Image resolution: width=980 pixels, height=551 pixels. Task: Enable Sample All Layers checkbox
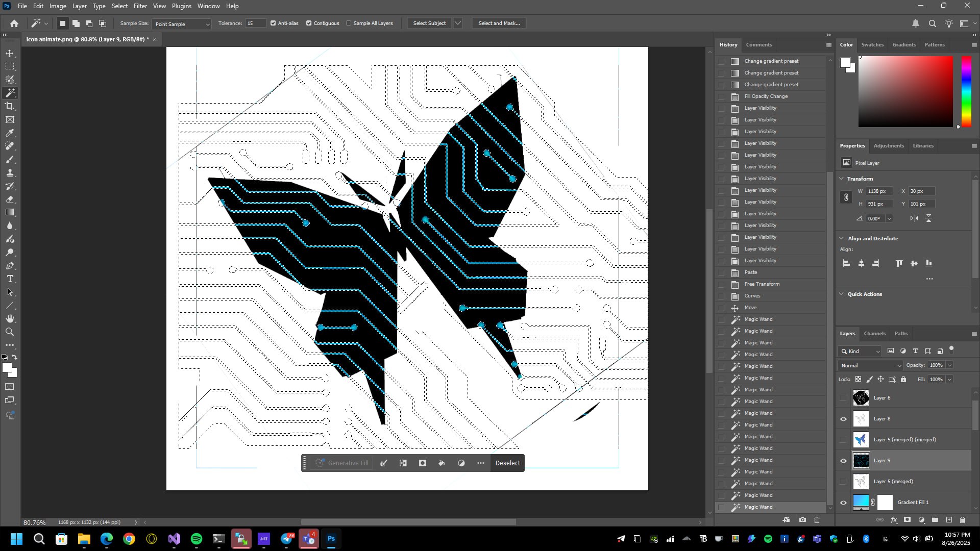point(349,23)
